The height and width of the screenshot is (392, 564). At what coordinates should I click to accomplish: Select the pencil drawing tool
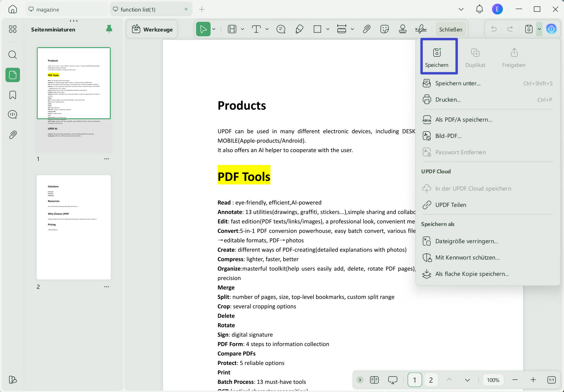tap(299, 29)
